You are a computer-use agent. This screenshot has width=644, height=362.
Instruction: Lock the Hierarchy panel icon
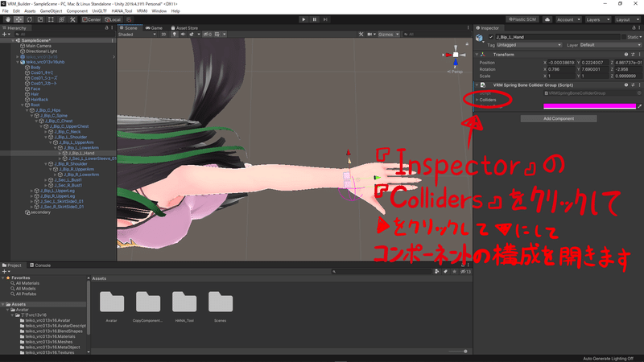(106, 28)
